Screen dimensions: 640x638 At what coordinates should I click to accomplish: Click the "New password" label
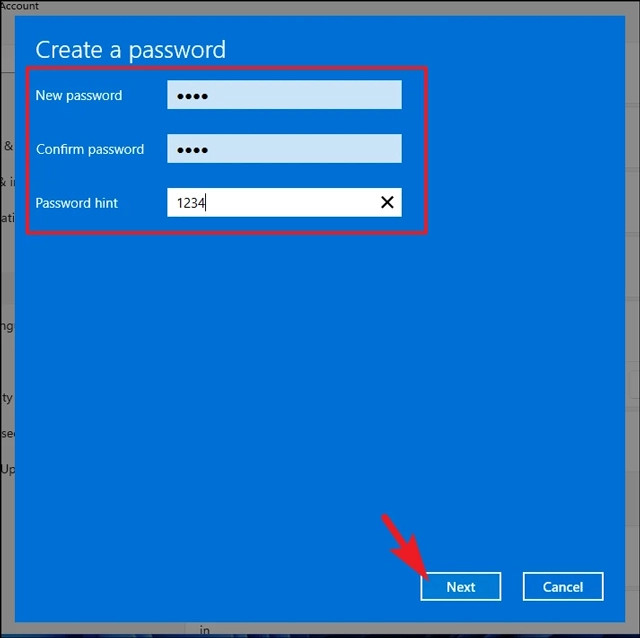[79, 96]
